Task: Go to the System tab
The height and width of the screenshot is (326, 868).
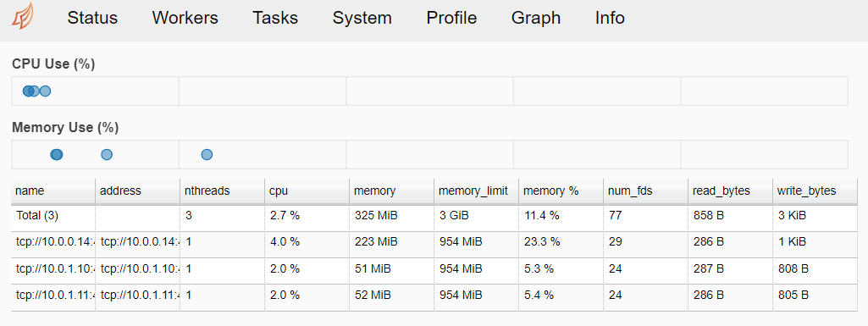Action: point(362,18)
